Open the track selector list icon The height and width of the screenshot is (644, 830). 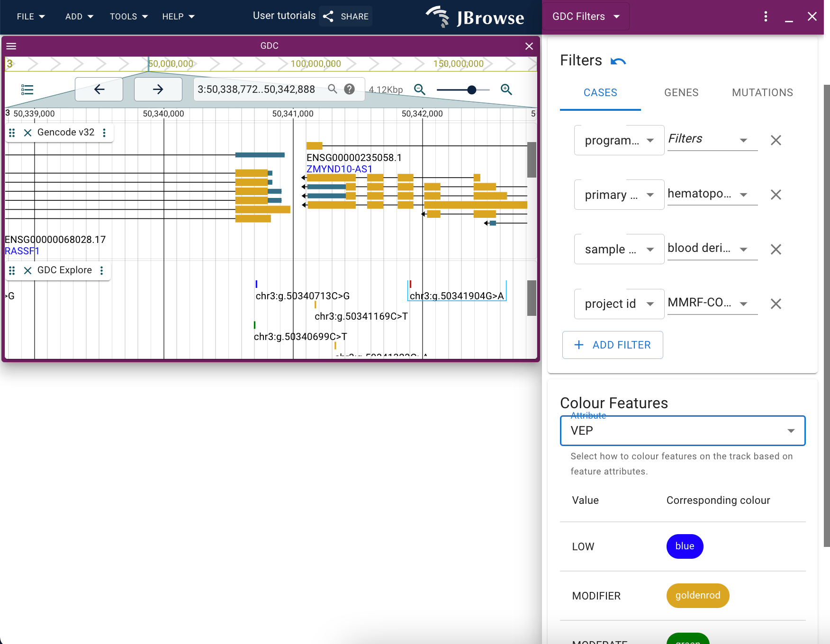pyautogui.click(x=27, y=89)
